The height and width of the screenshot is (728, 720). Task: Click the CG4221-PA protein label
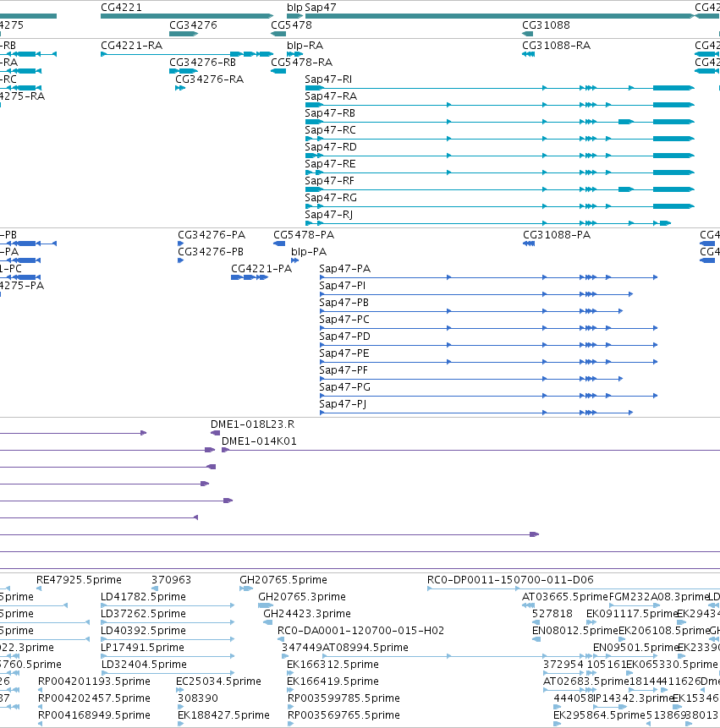(x=261, y=269)
